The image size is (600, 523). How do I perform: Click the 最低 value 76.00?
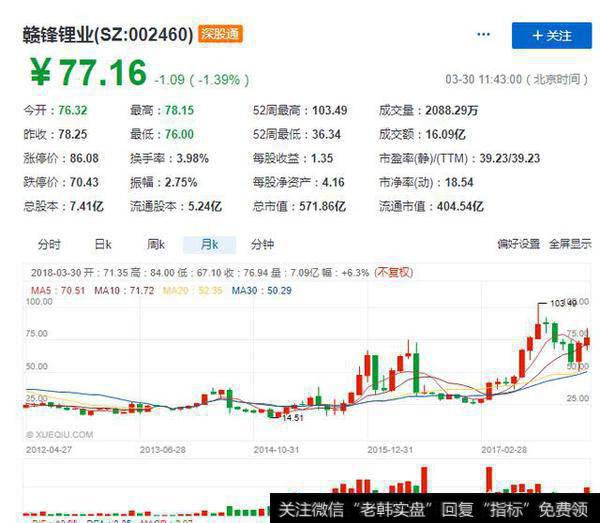tap(179, 134)
